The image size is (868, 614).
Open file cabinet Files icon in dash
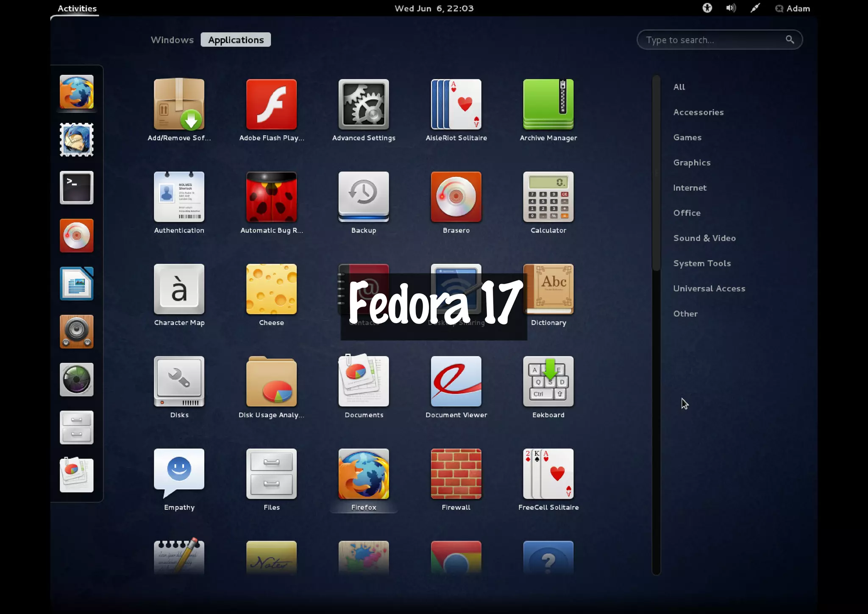pos(76,427)
